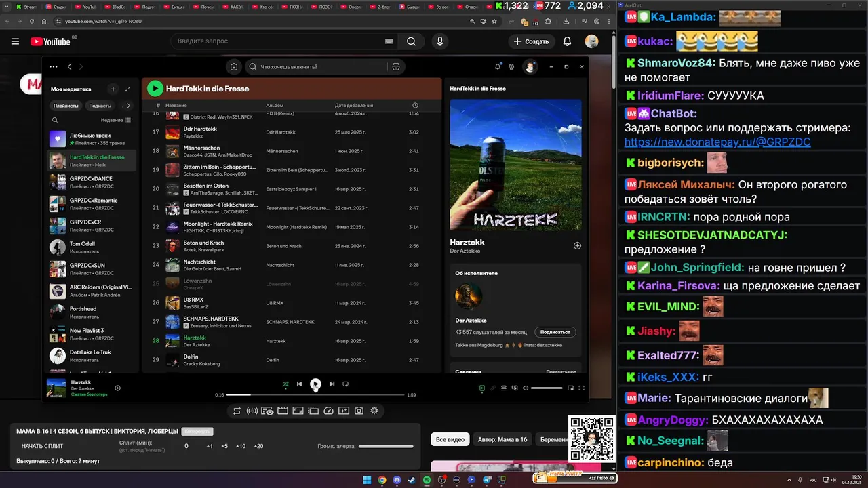
Task: Click the play button in Spotify player bar
Action: coord(315,384)
